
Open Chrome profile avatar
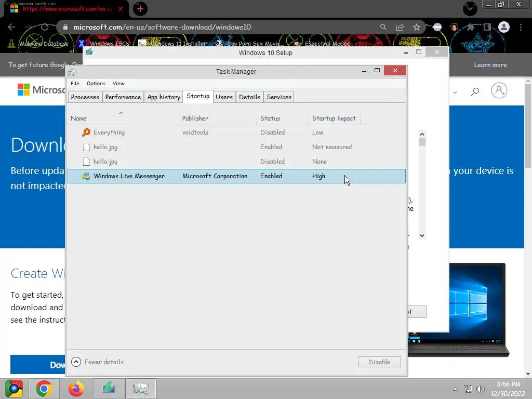tap(504, 27)
